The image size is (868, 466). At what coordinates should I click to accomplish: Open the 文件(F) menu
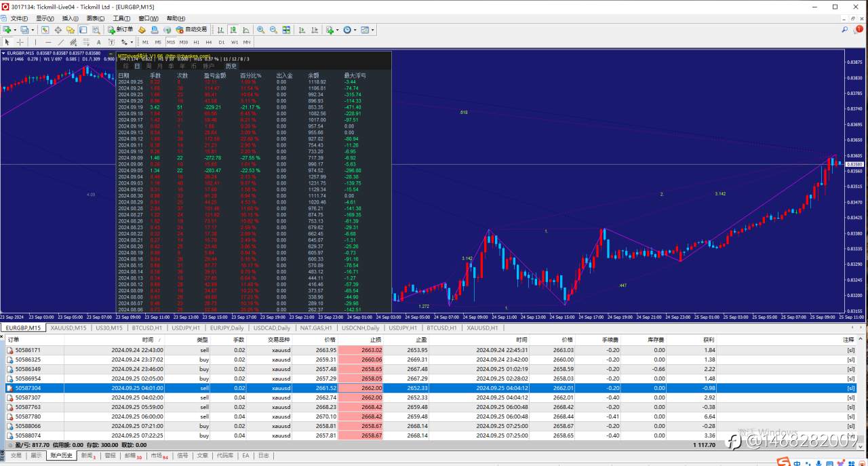coord(18,18)
